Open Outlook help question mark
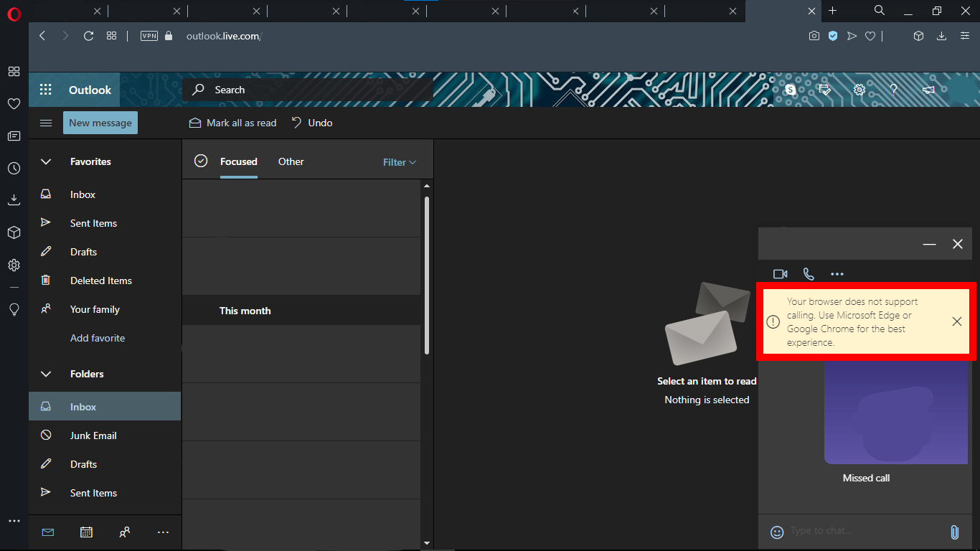The width and height of the screenshot is (980, 551). click(x=894, y=90)
